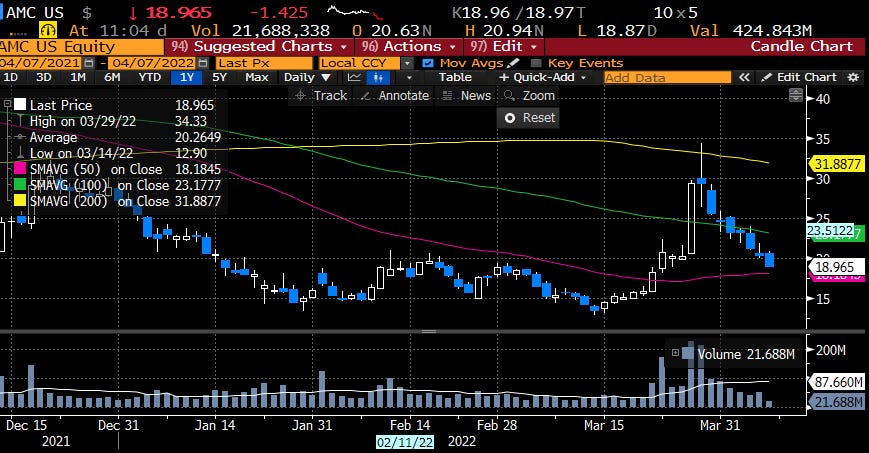Click the Reset radio button

tap(510, 118)
